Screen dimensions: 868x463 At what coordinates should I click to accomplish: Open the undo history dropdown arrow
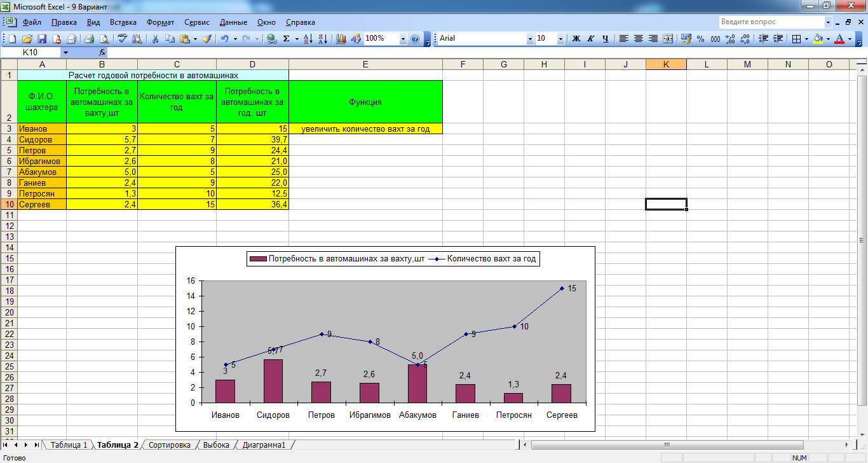(235, 39)
